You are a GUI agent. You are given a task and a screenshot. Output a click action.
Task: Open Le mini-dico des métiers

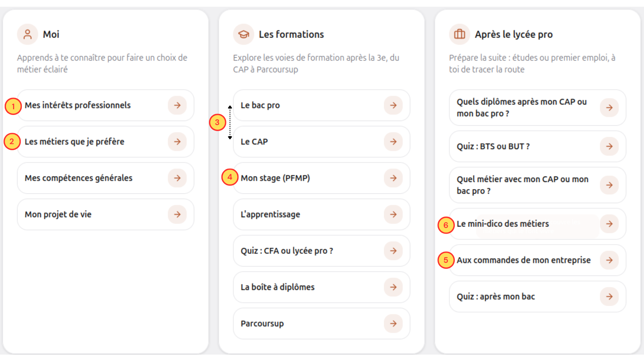click(x=538, y=224)
